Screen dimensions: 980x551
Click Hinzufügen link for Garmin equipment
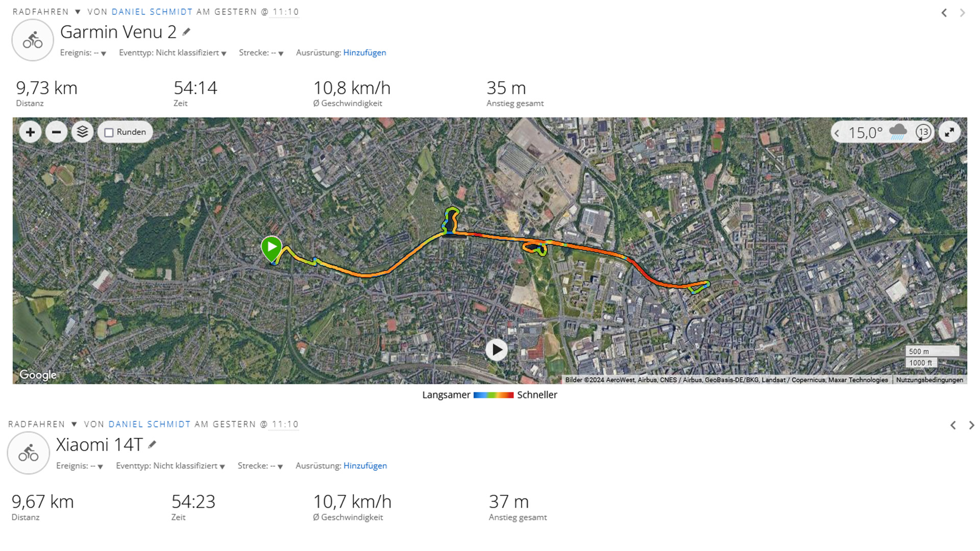click(x=364, y=53)
